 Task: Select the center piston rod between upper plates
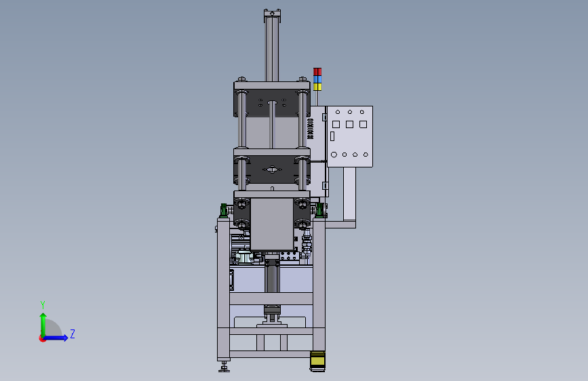(272, 125)
